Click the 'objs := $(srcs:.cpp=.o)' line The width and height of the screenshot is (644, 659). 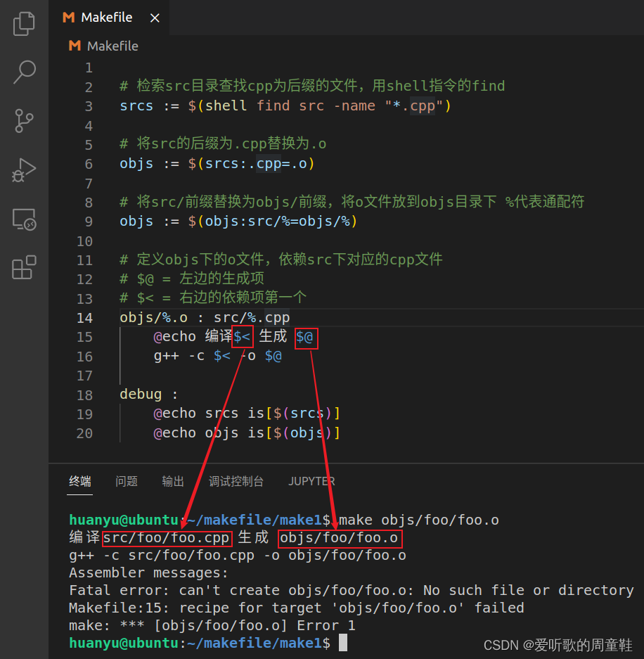pos(217,163)
